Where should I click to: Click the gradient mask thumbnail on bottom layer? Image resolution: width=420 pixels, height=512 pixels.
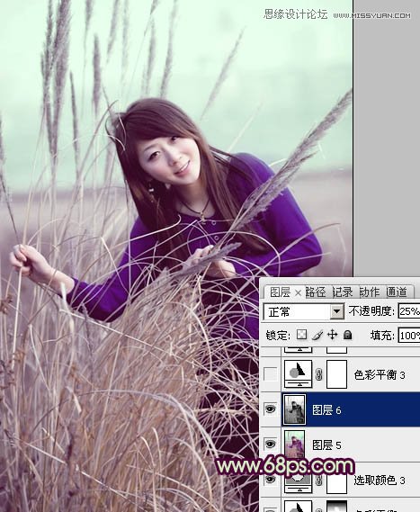(x=336, y=506)
